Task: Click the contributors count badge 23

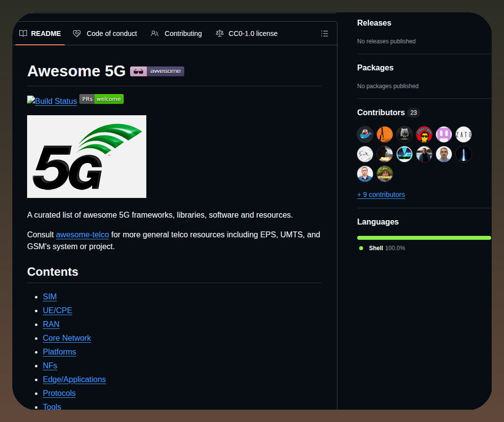Action: pyautogui.click(x=413, y=113)
